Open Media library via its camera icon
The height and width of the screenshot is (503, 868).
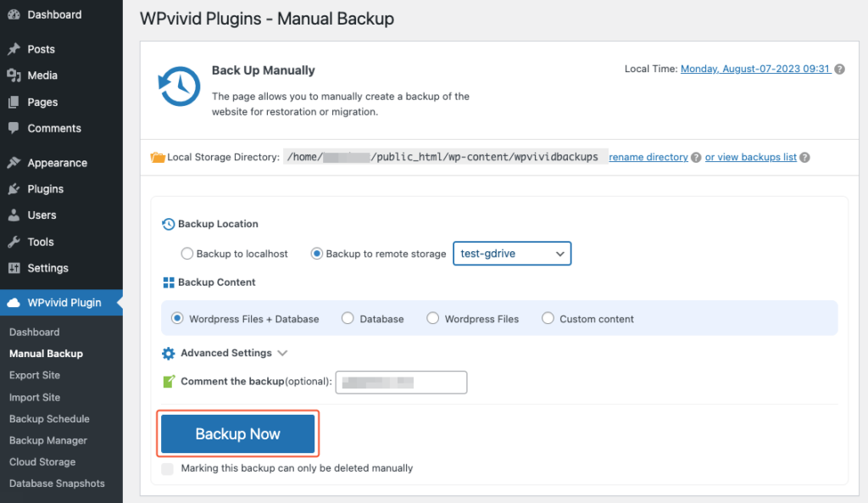15,75
